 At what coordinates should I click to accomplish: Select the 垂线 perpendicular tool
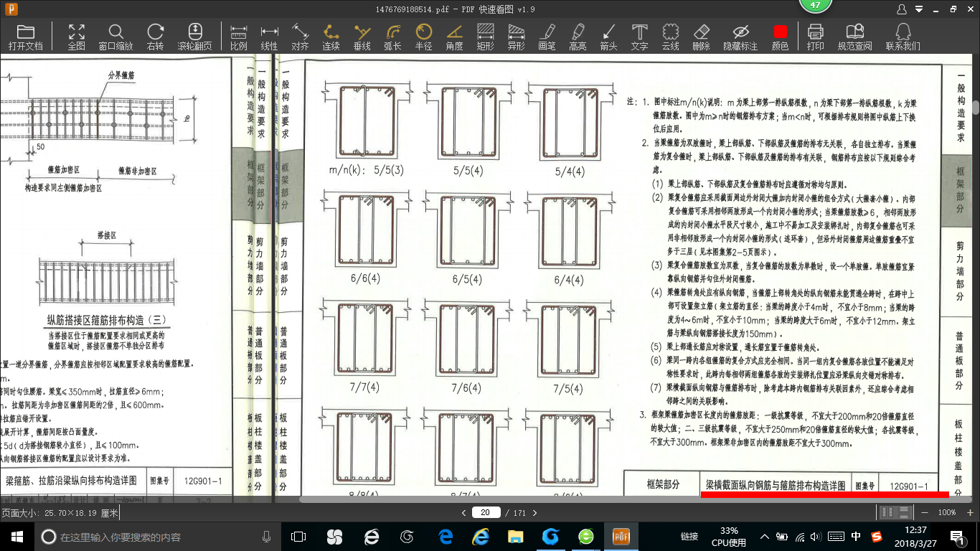pos(362,37)
